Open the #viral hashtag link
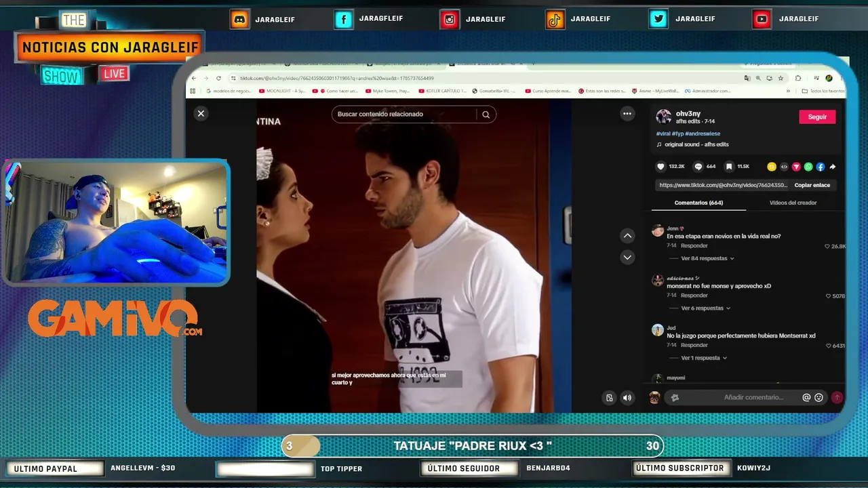 click(x=663, y=134)
